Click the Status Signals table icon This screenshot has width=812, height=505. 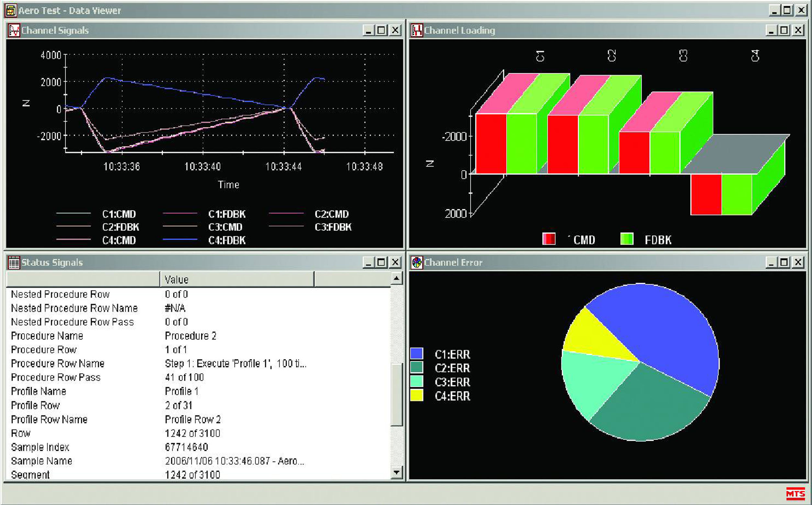(14, 263)
